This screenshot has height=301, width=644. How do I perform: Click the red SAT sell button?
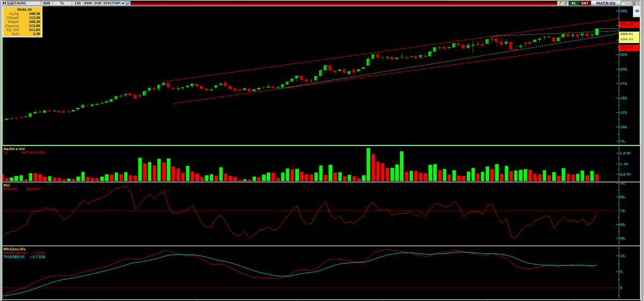(x=585, y=3)
